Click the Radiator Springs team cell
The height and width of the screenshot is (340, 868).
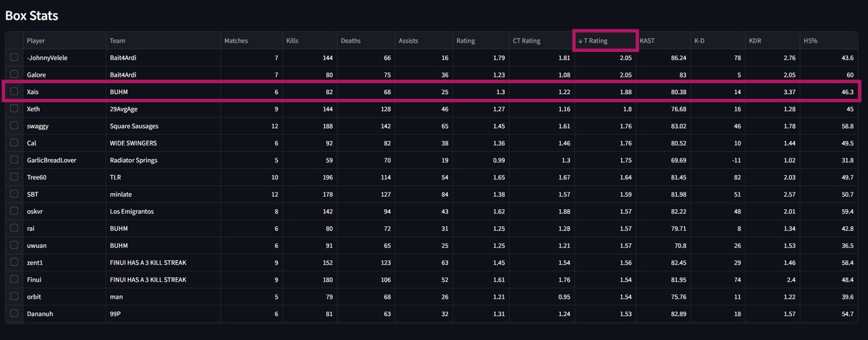(x=163, y=160)
